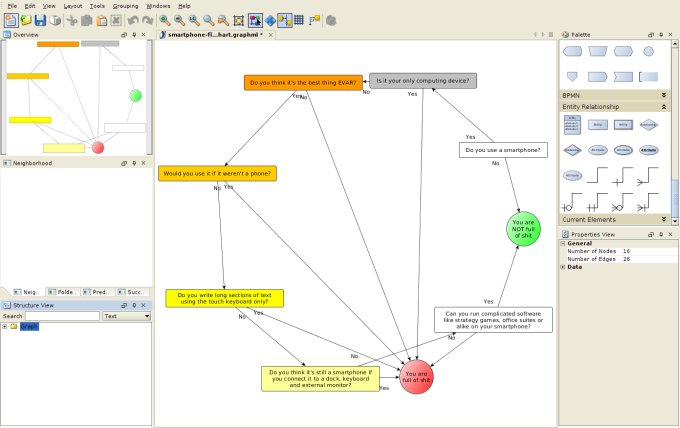Expand the BPMN palette section

[x=664, y=95]
